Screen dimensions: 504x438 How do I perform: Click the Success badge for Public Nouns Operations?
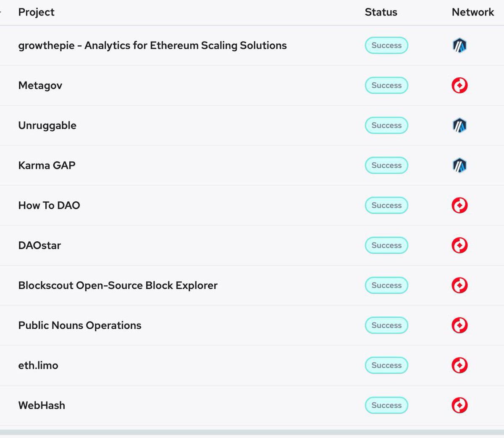386,325
